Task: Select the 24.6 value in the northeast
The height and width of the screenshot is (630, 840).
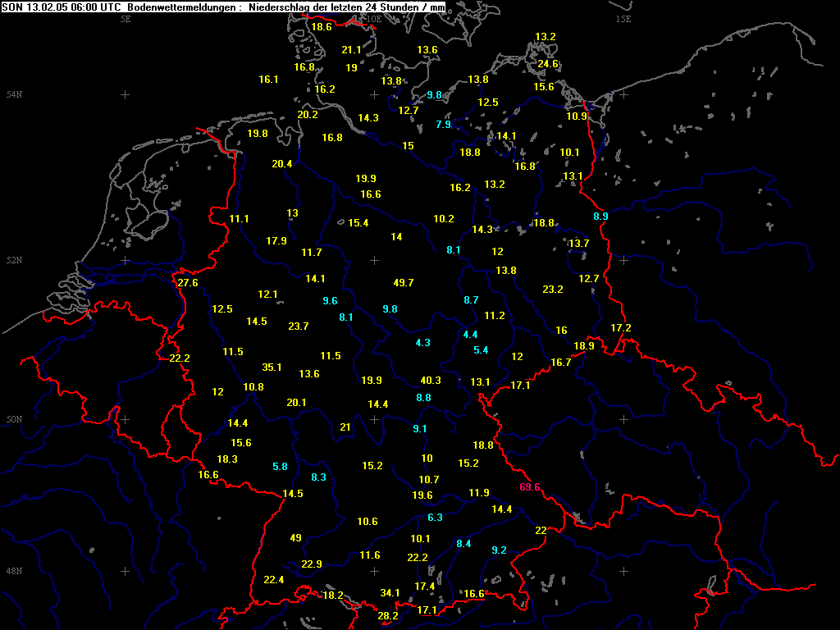Action: pos(548,64)
